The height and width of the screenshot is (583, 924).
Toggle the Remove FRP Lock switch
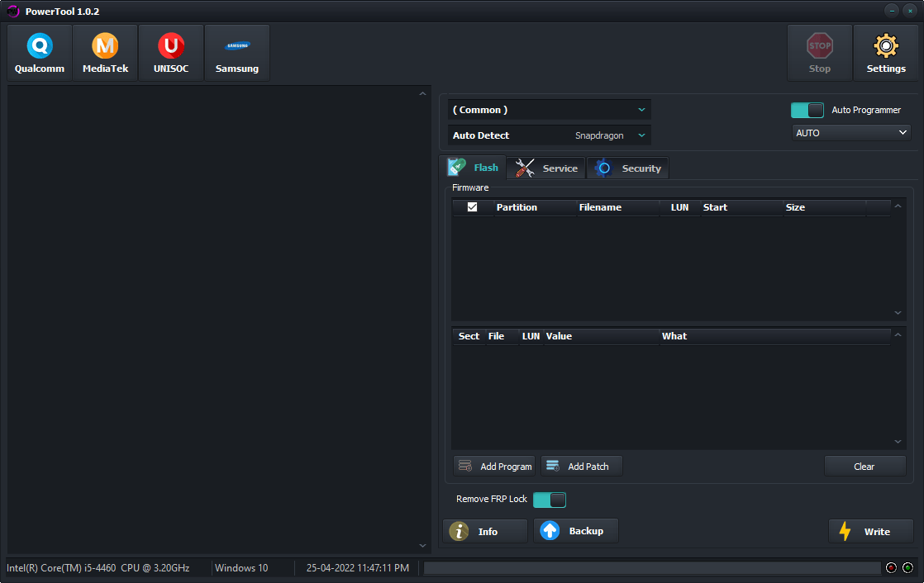coord(550,500)
